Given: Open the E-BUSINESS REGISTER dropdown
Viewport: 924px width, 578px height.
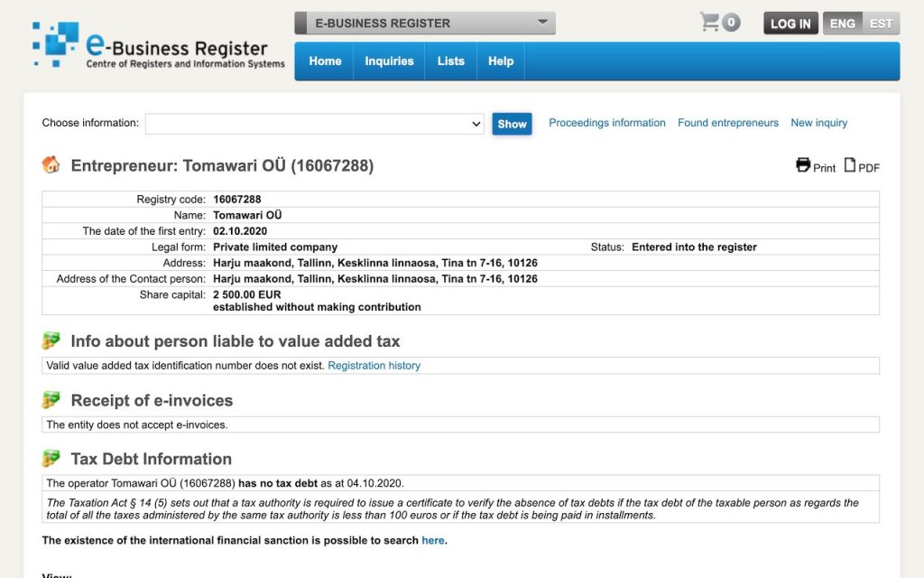Looking at the screenshot, I should (x=425, y=23).
